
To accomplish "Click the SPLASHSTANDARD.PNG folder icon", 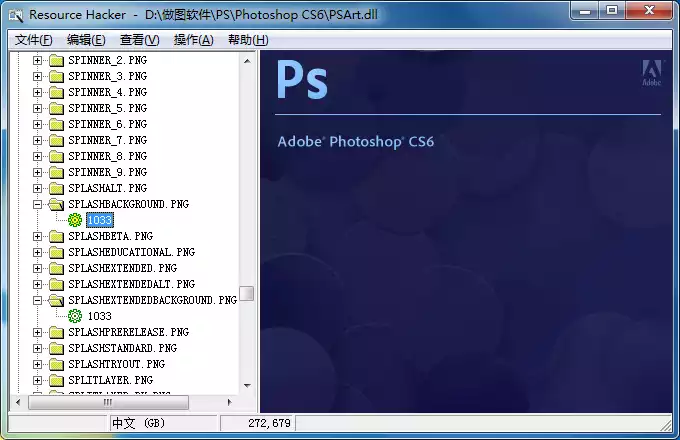I will click(x=56, y=349).
